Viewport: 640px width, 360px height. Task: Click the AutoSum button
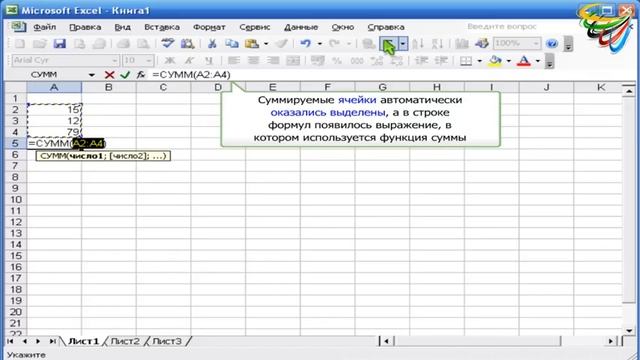coord(388,44)
